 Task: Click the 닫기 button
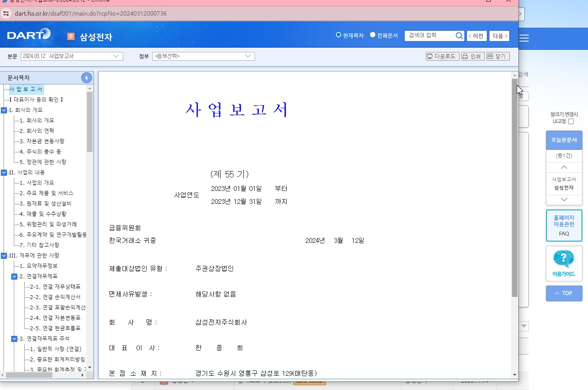pyautogui.click(x=498, y=56)
